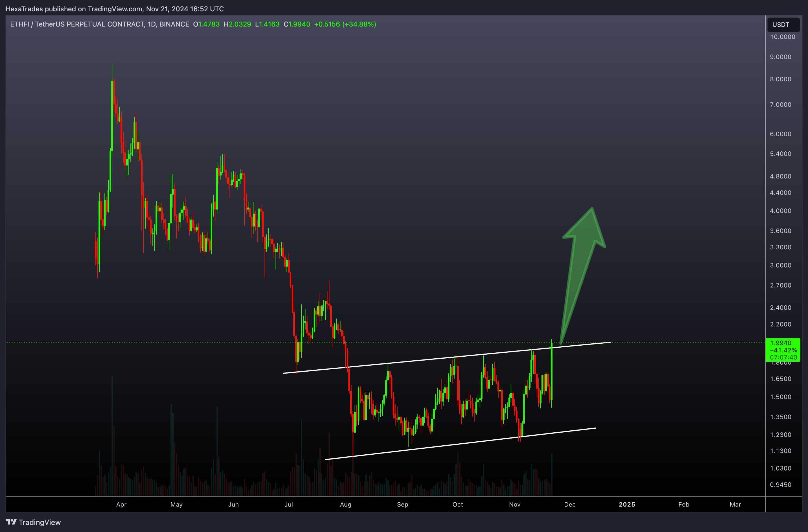
Task: Click the Oct label on time axis
Action: [x=458, y=505]
